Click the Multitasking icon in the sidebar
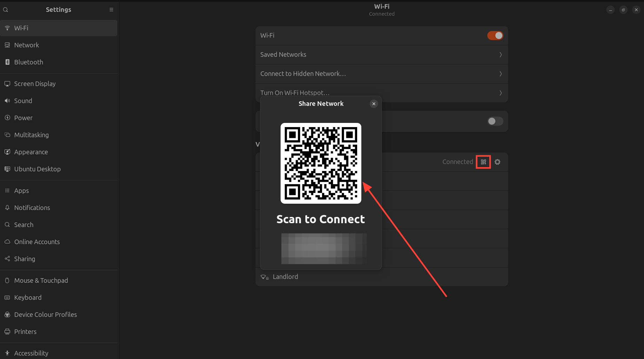Image resolution: width=644 pixels, height=359 pixels. pos(7,135)
